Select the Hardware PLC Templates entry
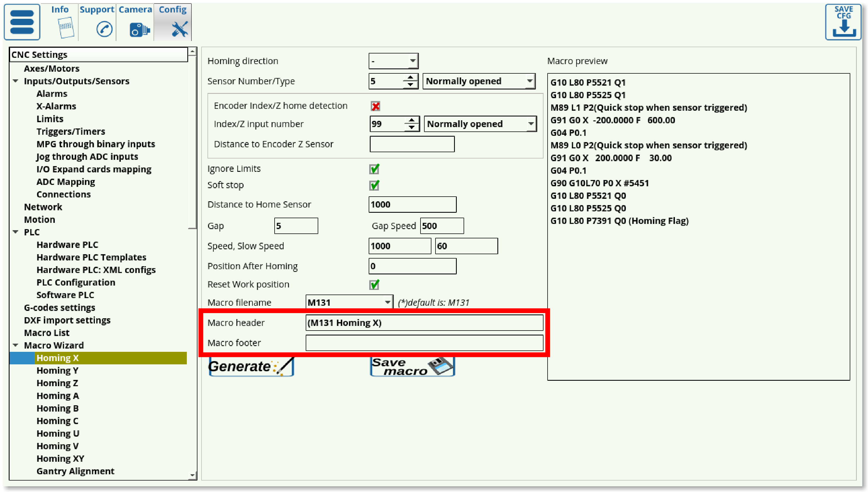 91,257
